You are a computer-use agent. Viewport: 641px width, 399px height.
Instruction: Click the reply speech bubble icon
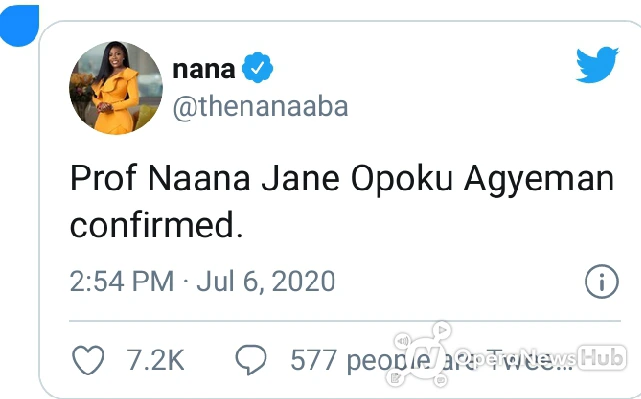coord(251,360)
